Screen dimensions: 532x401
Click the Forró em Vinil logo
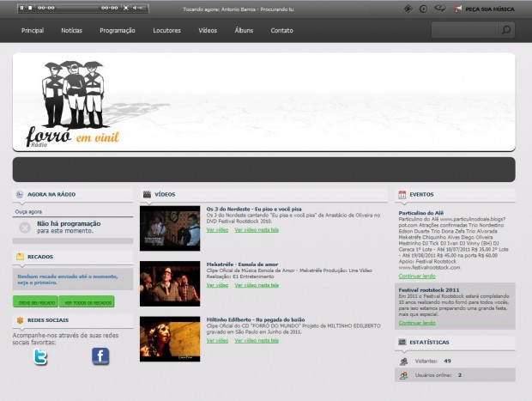(73, 104)
